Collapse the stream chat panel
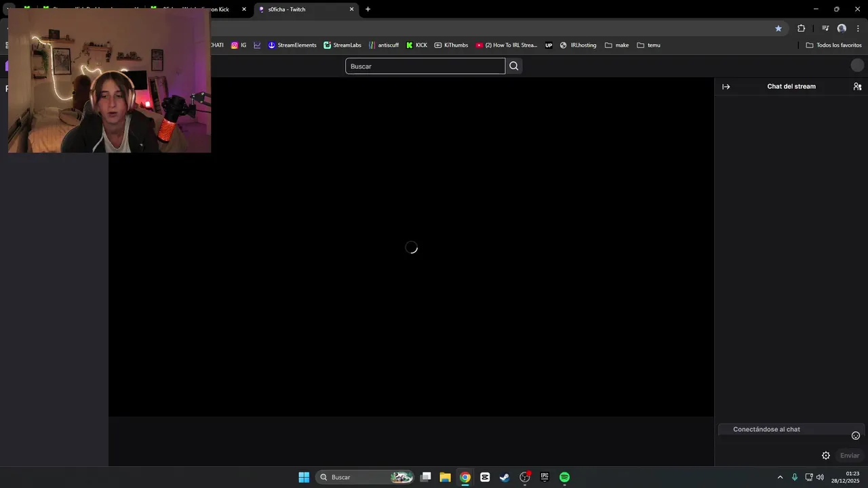Viewport: 868px width, 488px height. click(726, 87)
